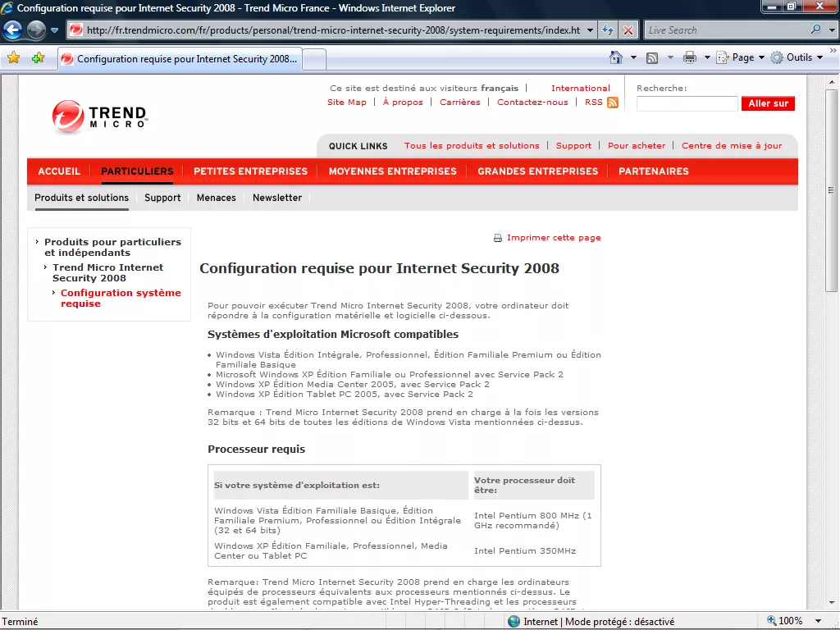Click the Trend Micro logo

point(99,116)
